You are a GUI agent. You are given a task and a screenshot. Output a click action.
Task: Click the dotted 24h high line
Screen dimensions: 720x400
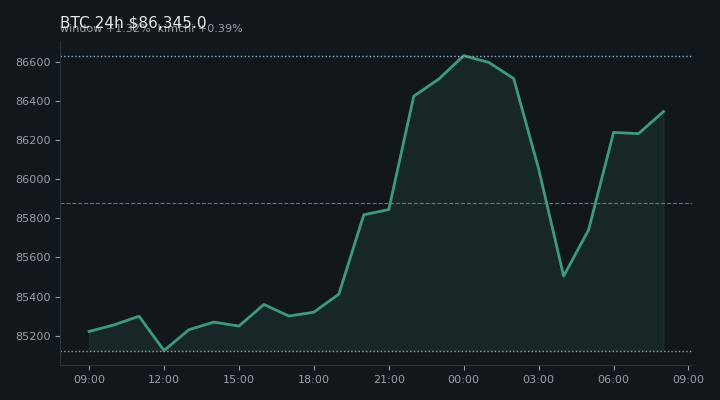[x=376, y=56]
